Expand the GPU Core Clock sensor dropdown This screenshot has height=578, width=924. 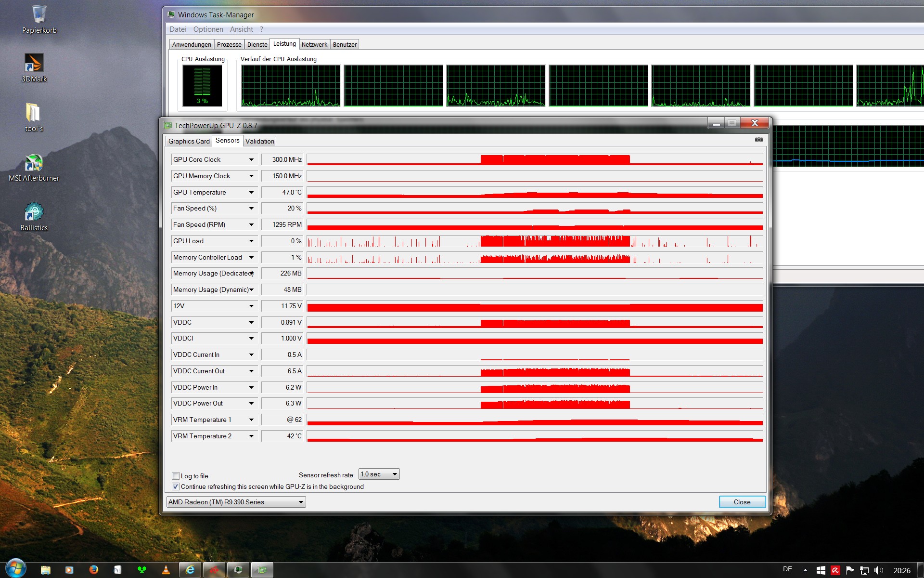[251, 159]
